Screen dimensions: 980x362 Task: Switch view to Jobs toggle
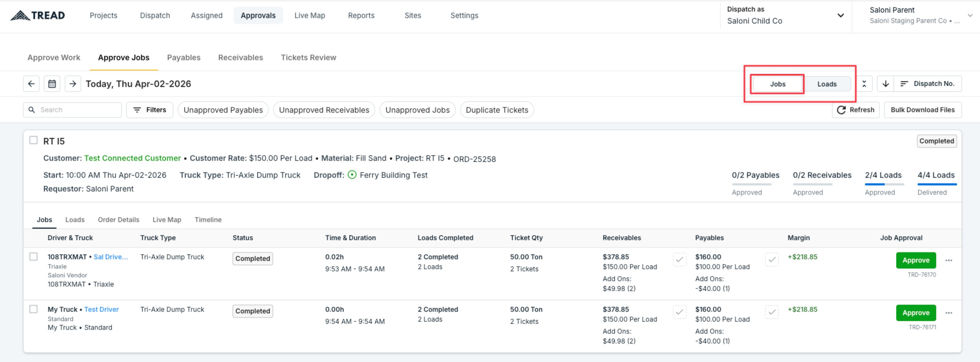(x=777, y=84)
